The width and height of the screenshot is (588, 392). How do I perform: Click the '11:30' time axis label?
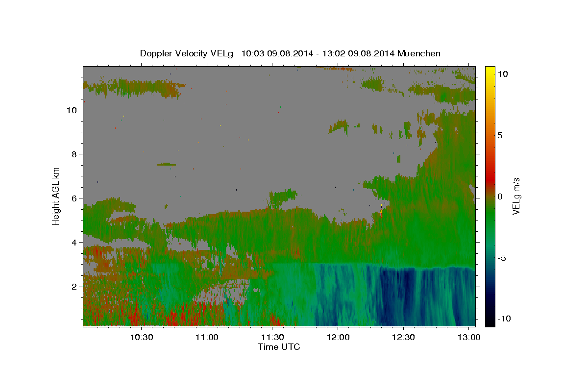(x=272, y=338)
